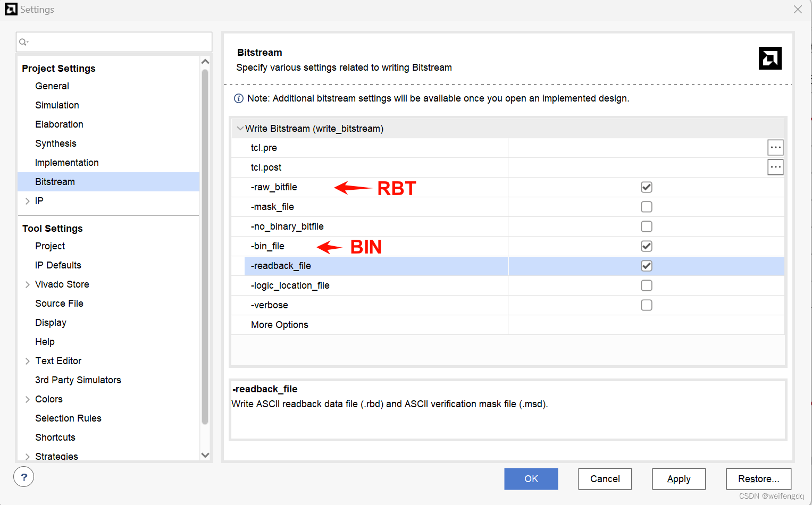Click the Settings title bar app icon
The width and height of the screenshot is (812, 505).
coord(11,9)
